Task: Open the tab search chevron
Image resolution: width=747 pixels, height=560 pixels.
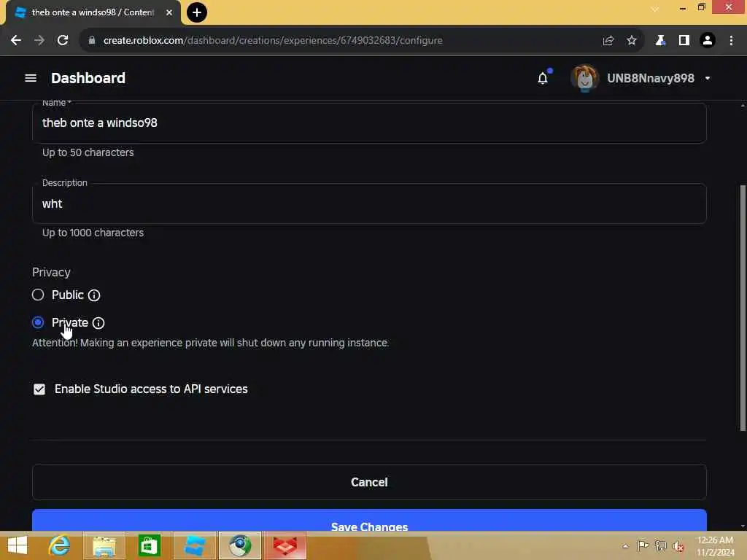Action: point(655,9)
